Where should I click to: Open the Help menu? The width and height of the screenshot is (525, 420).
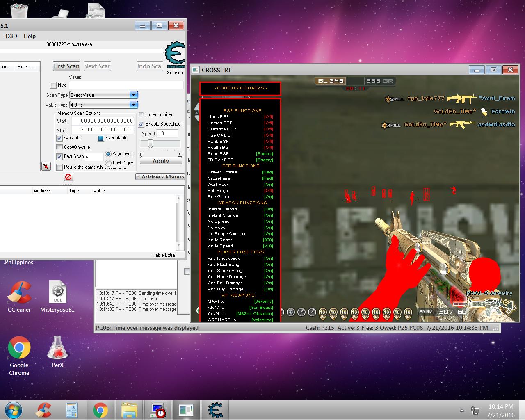tap(30, 36)
